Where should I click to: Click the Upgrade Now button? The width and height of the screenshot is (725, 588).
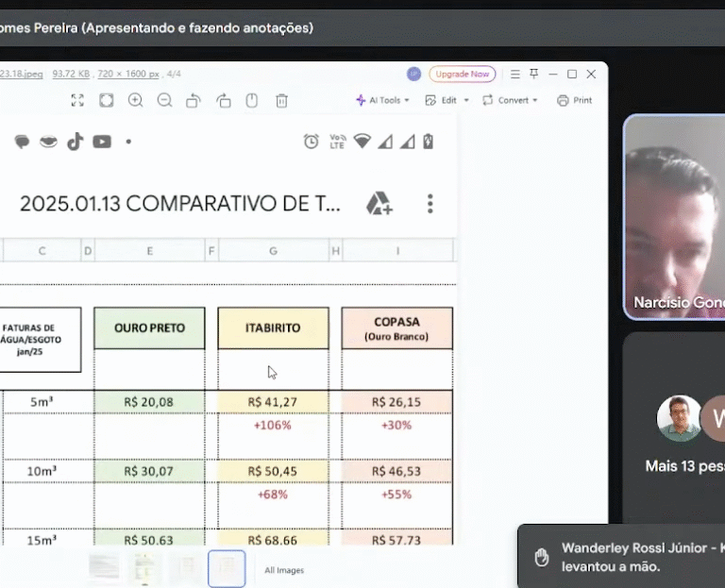(x=462, y=74)
